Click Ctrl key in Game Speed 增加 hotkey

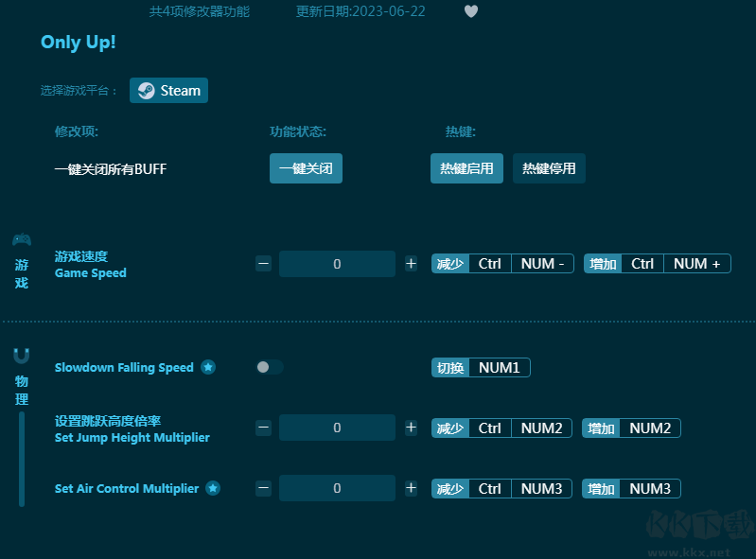point(642,264)
